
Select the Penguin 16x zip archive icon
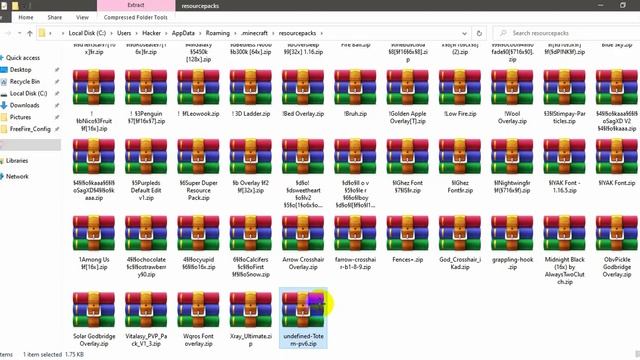pyautogui.click(x=146, y=87)
